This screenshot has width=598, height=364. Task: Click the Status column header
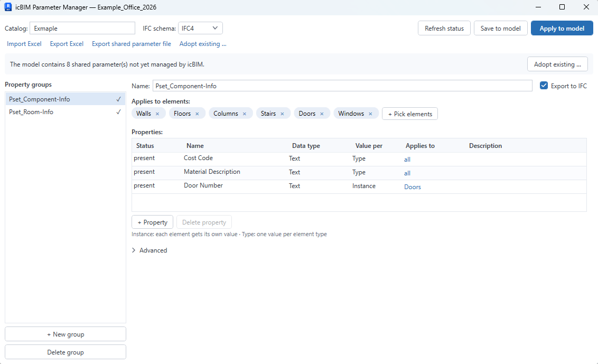tap(145, 146)
